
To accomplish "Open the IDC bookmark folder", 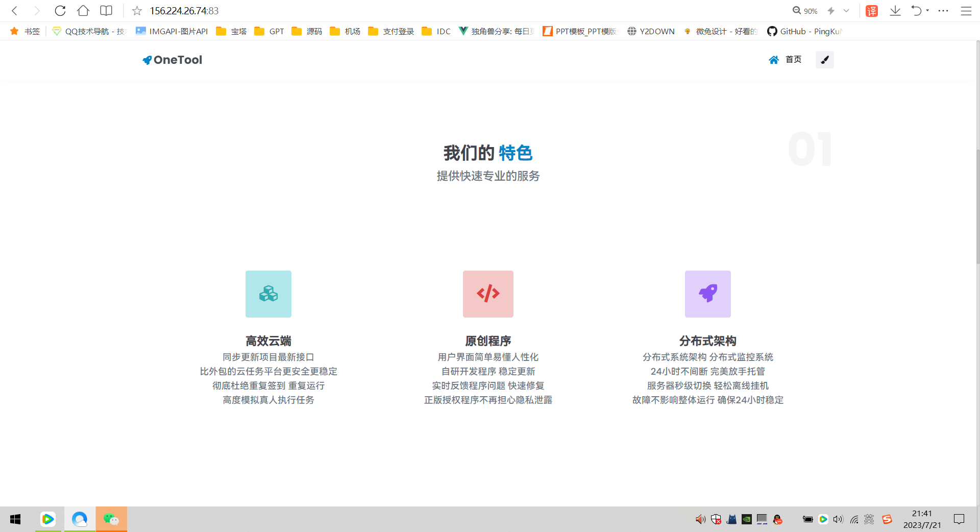I will click(436, 31).
